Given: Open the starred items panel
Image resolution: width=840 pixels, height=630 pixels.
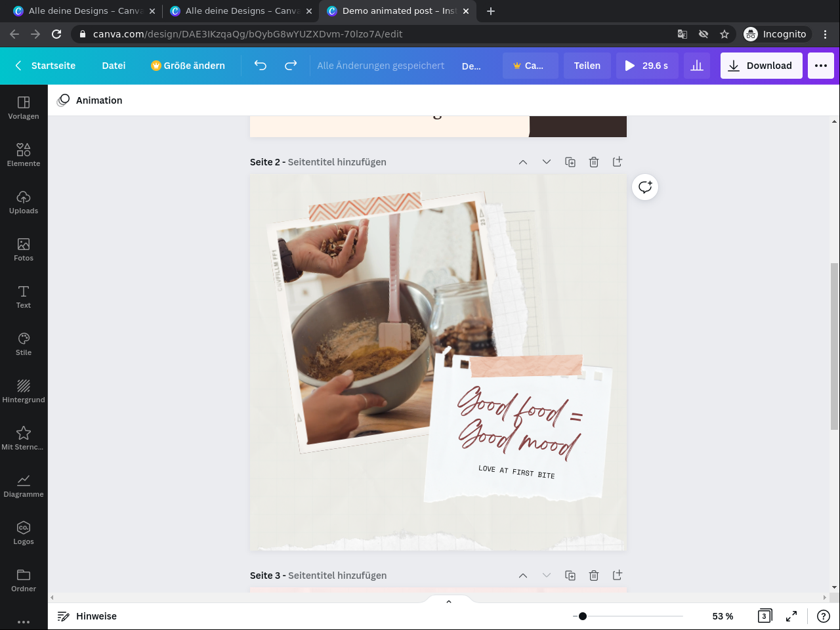Looking at the screenshot, I should 24,439.
